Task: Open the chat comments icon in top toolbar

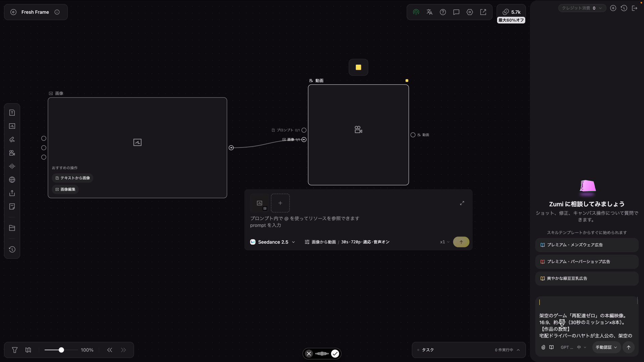Action: click(x=456, y=12)
